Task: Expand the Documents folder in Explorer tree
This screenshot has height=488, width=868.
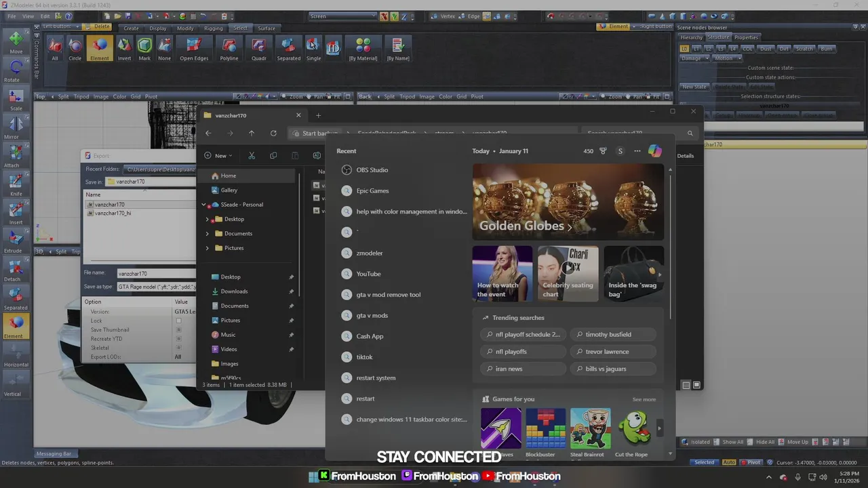Action: pyautogui.click(x=207, y=233)
